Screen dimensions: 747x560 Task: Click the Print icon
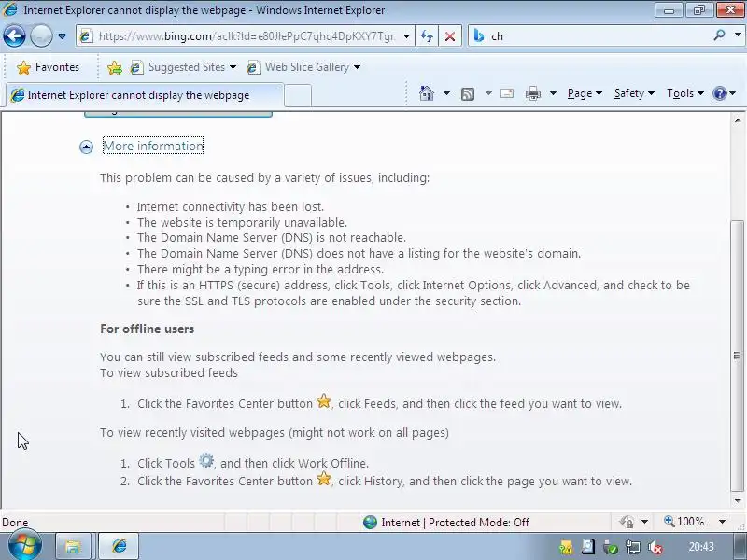click(x=532, y=93)
